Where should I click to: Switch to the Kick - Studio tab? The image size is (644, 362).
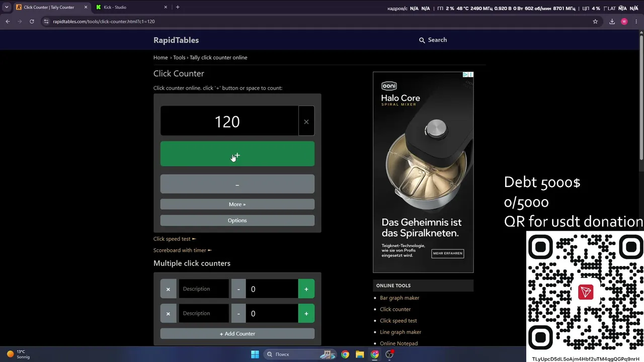131,7
